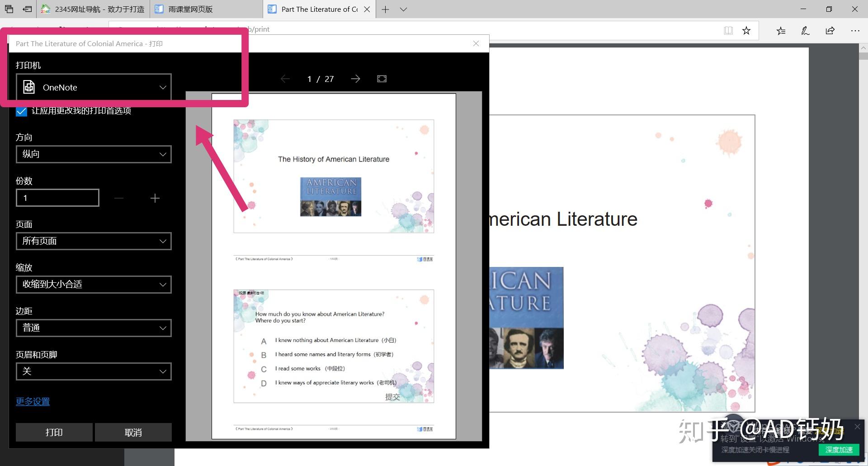Viewport: 868px width, 466px height.
Task: Click the fit-to-page preview icon
Action: [382, 79]
